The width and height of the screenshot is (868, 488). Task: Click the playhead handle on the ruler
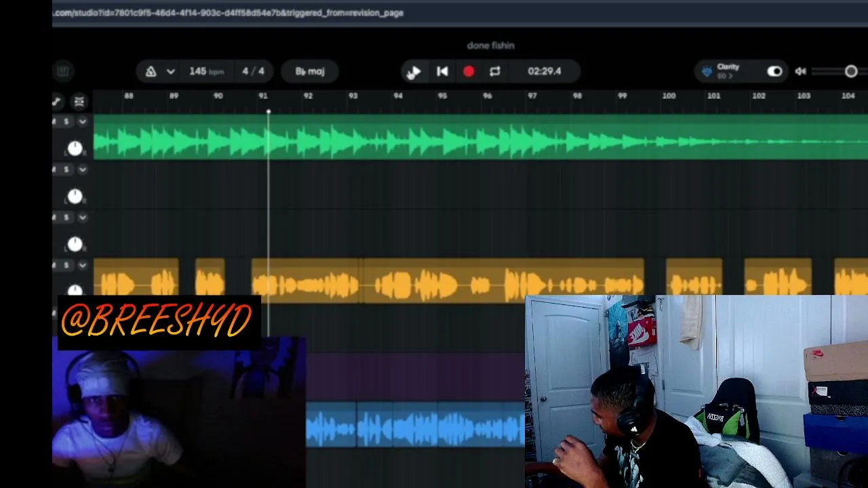click(x=269, y=111)
